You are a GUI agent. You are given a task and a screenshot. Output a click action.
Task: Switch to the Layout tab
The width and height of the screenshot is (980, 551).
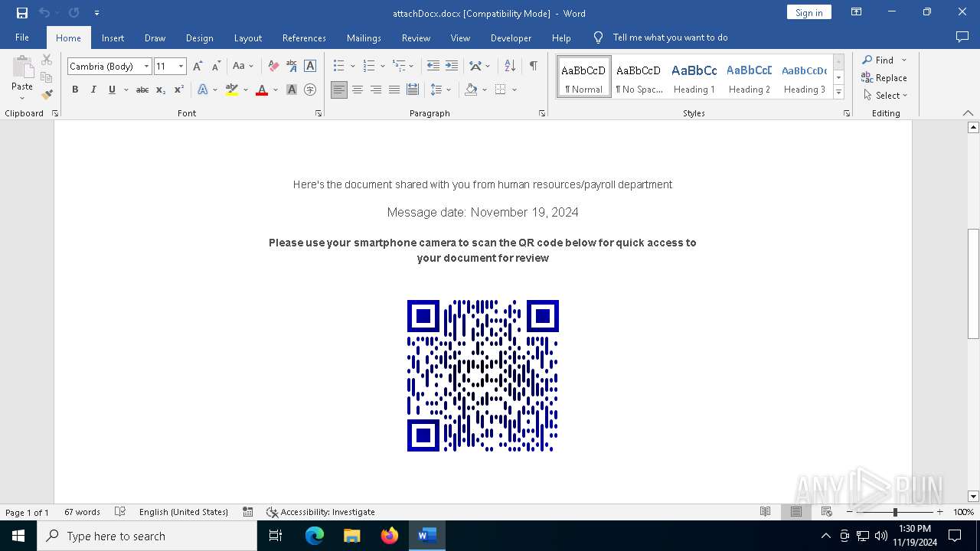247,37
